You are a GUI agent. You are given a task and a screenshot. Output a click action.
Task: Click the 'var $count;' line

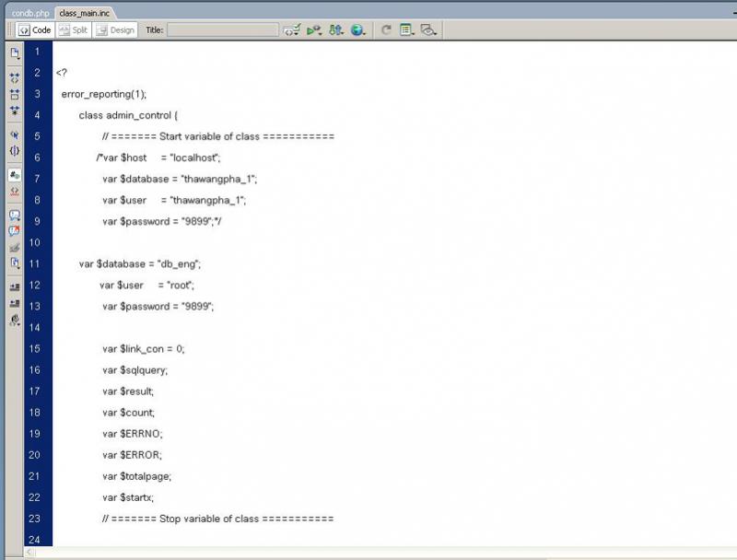point(128,413)
